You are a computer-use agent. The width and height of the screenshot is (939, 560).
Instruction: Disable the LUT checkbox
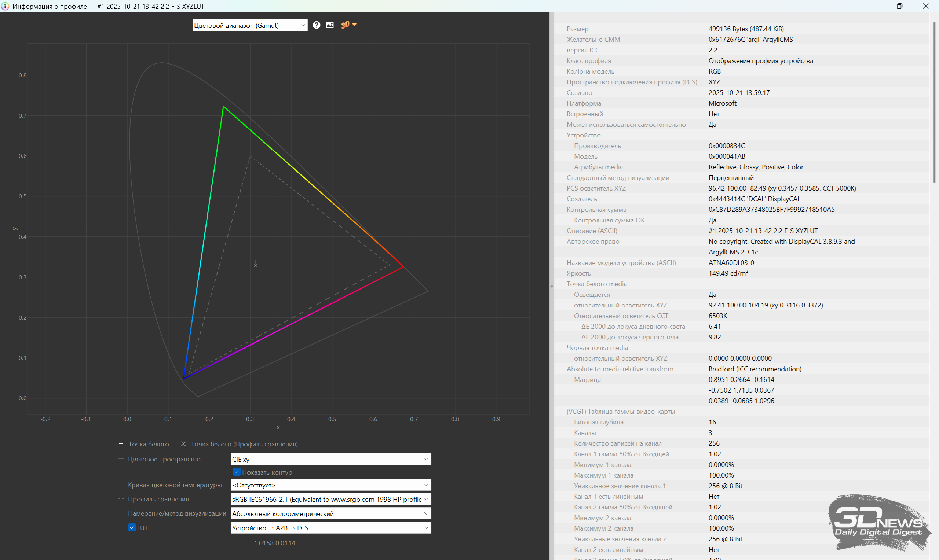pyautogui.click(x=132, y=527)
